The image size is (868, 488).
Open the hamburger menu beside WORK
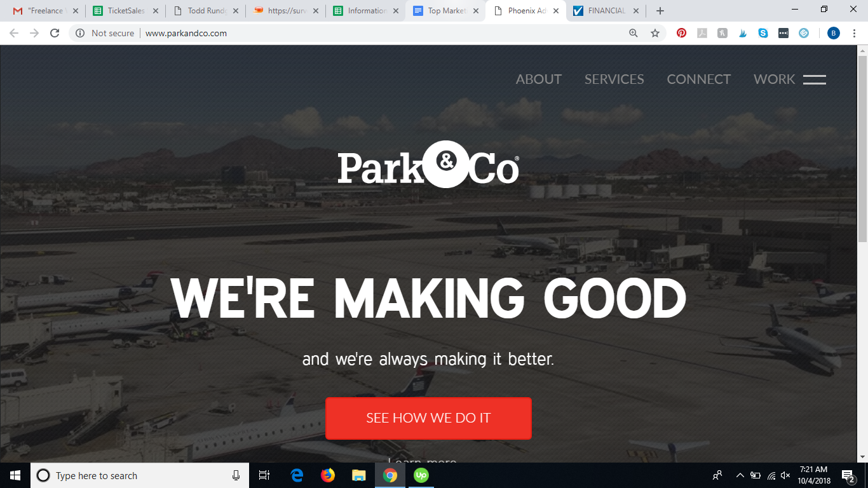pos(814,79)
